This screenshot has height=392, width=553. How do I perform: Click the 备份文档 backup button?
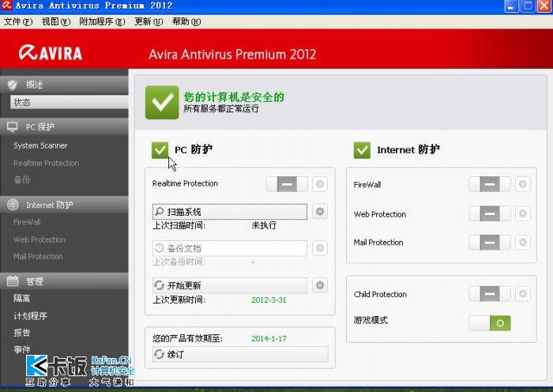[x=230, y=248]
